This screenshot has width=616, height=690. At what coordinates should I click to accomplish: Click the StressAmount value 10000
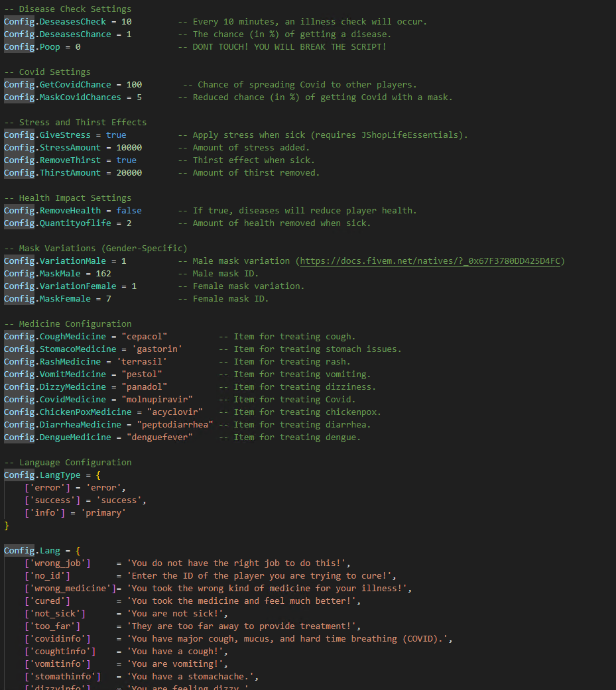[x=129, y=147]
